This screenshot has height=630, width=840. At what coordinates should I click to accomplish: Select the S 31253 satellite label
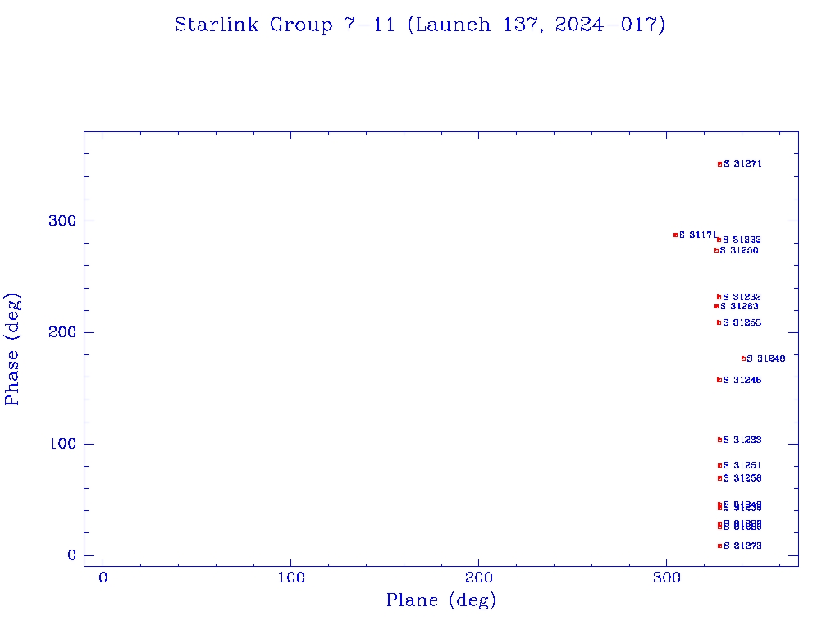tap(742, 322)
